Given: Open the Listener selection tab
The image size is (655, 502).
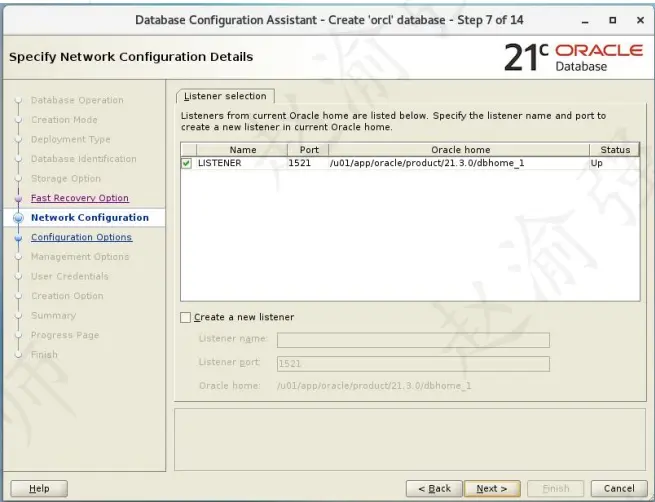Looking at the screenshot, I should (x=225, y=96).
